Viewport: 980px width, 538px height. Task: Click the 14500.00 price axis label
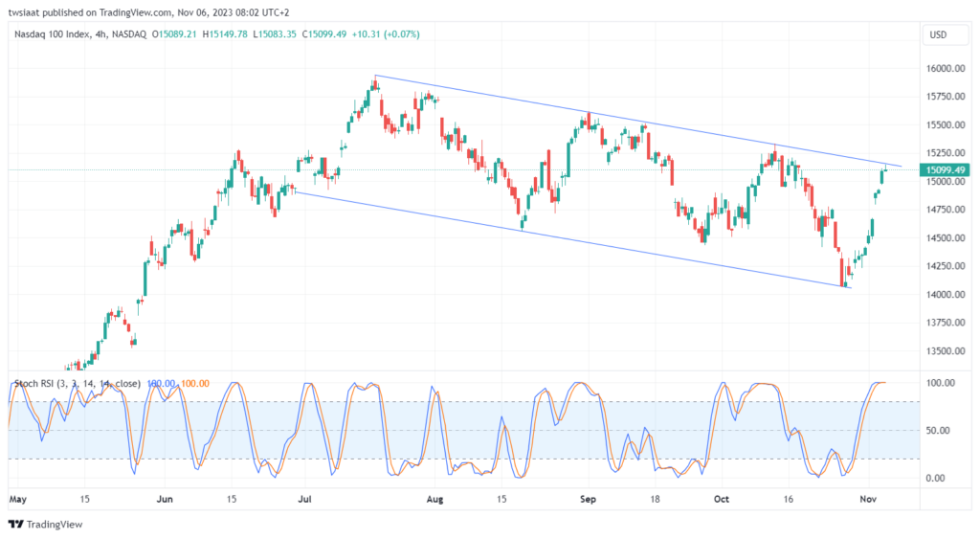946,238
